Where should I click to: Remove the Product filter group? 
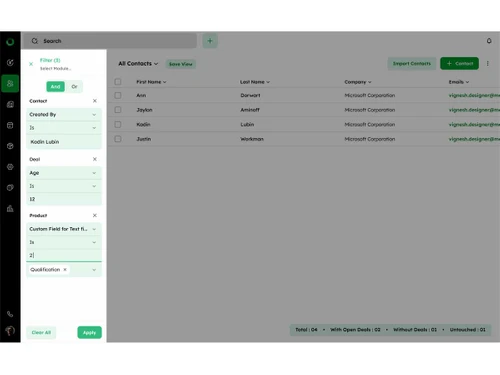[x=95, y=215]
